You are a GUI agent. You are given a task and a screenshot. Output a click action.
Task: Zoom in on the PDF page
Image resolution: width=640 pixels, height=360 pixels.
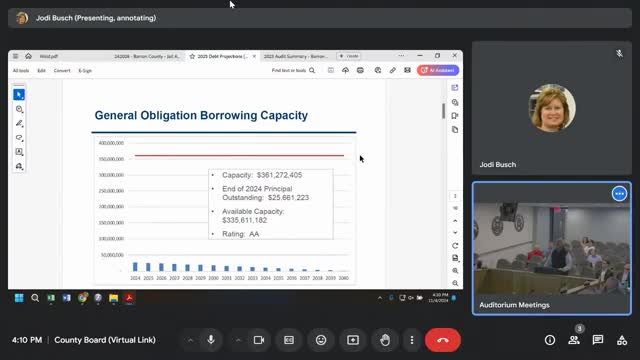(455, 271)
